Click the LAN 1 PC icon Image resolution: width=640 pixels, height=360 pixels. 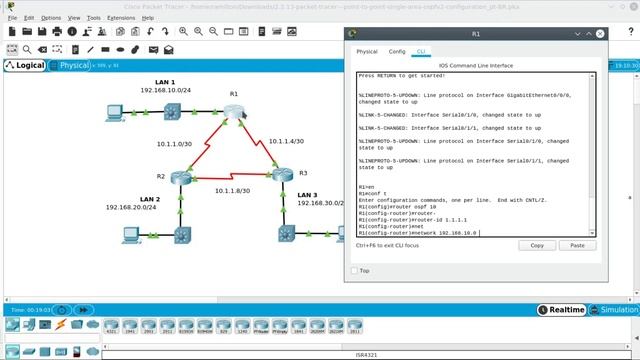pos(115,113)
